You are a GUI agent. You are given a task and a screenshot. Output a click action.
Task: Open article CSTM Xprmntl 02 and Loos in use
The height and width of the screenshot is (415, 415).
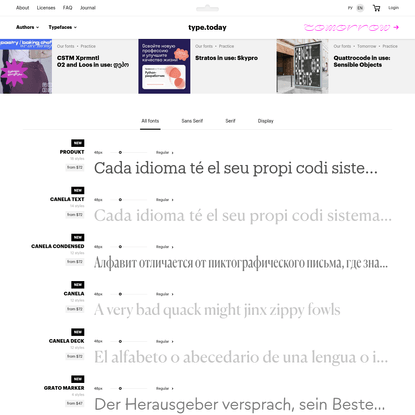click(93, 61)
